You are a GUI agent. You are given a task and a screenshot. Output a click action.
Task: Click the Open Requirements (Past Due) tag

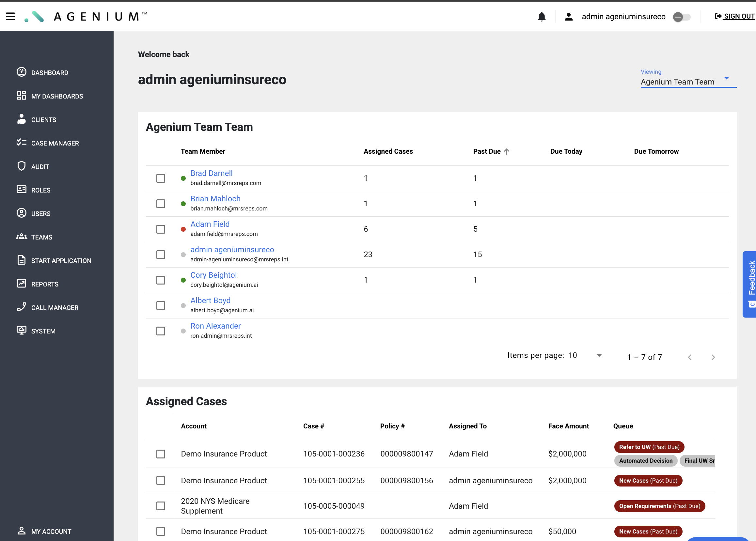(x=659, y=506)
